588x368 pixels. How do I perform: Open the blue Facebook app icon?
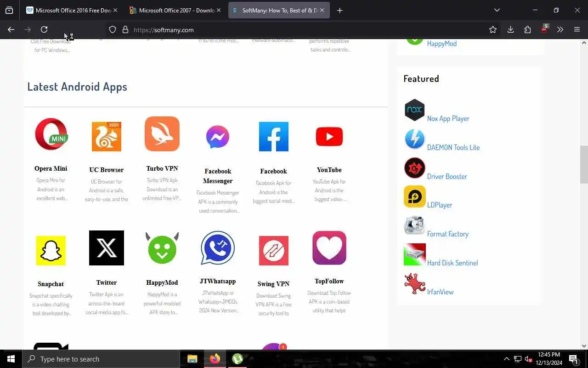click(273, 137)
